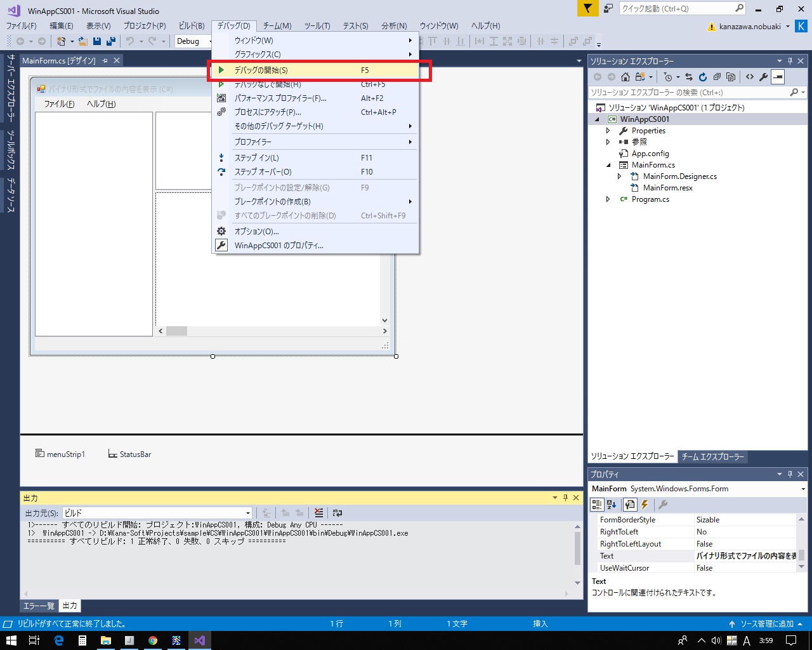
Task: Expand the MainForm.Designer.cs node
Action: (x=619, y=176)
